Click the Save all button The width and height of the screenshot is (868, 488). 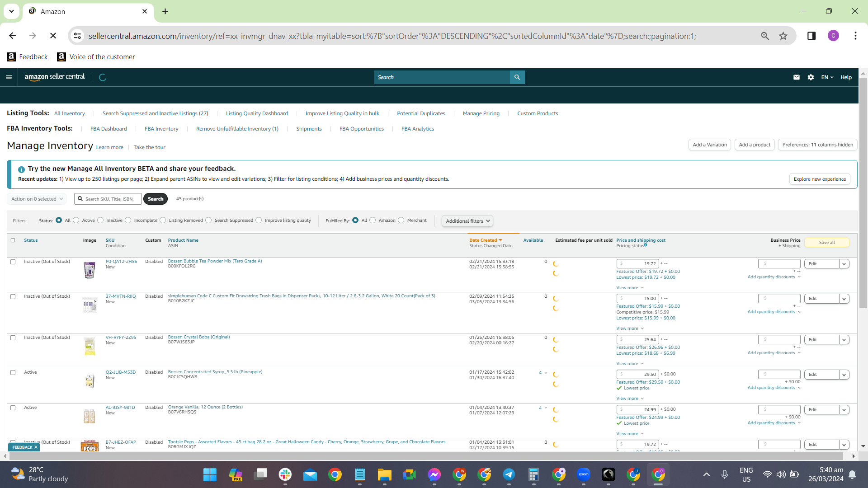click(827, 243)
